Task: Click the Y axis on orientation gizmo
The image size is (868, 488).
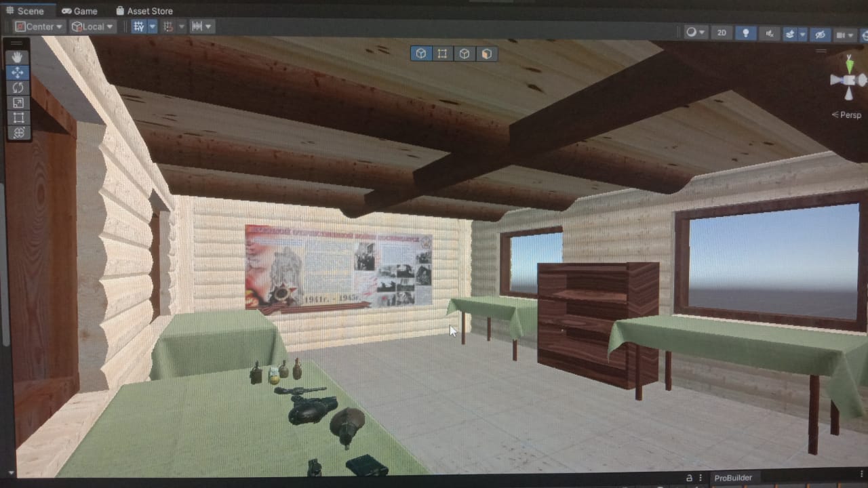Action: tap(850, 63)
